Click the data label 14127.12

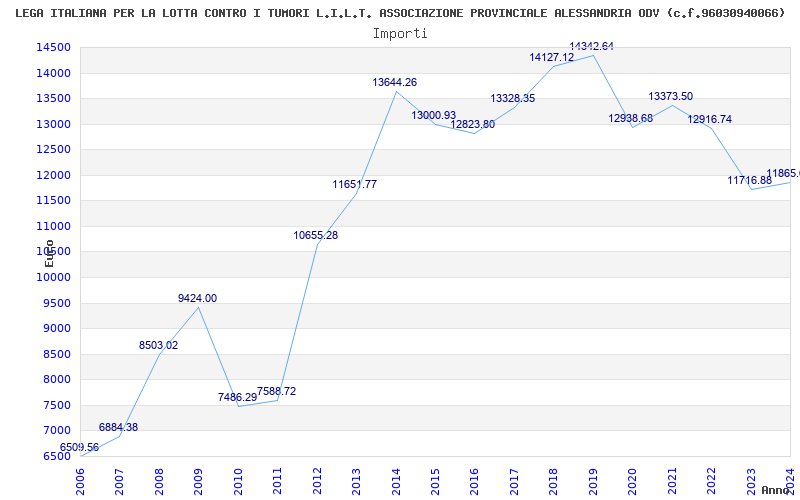click(552, 58)
